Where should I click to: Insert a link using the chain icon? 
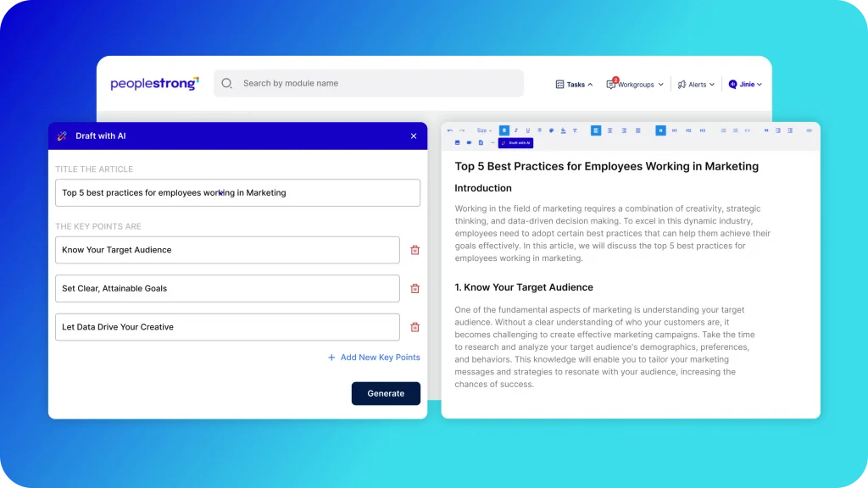pyautogui.click(x=809, y=130)
